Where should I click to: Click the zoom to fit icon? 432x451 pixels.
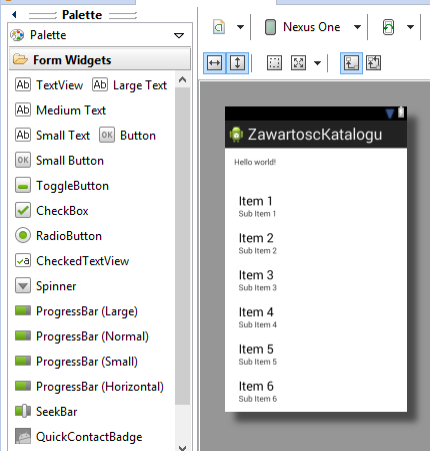point(298,63)
